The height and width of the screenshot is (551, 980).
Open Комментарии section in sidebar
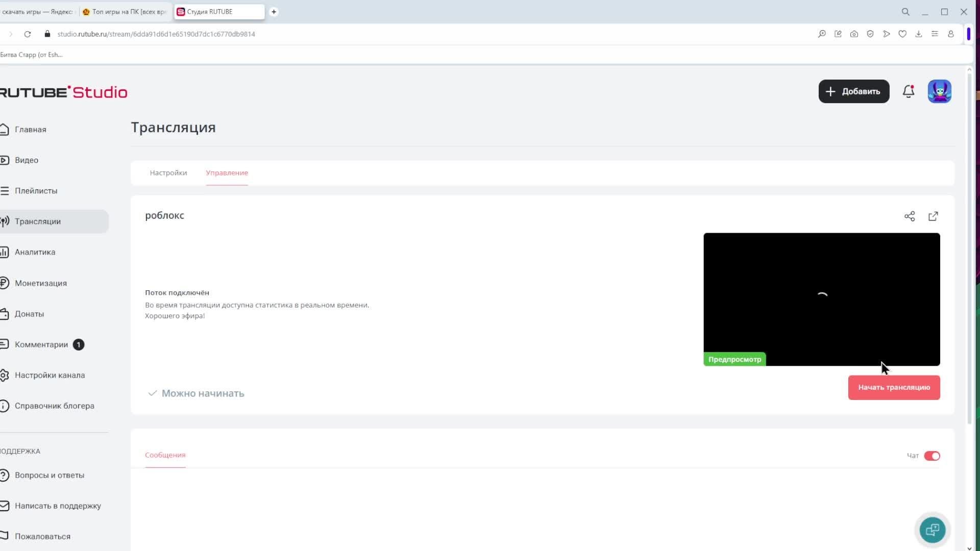pos(41,344)
